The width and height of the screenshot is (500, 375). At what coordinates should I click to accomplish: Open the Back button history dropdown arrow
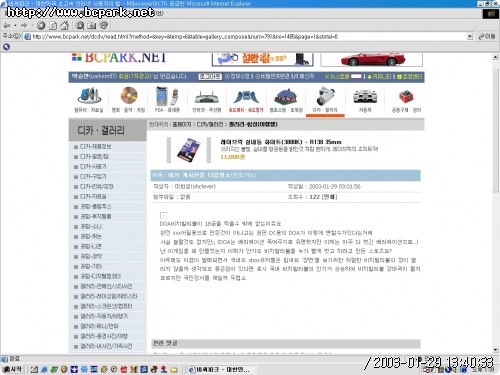pyautogui.click(x=15, y=26)
